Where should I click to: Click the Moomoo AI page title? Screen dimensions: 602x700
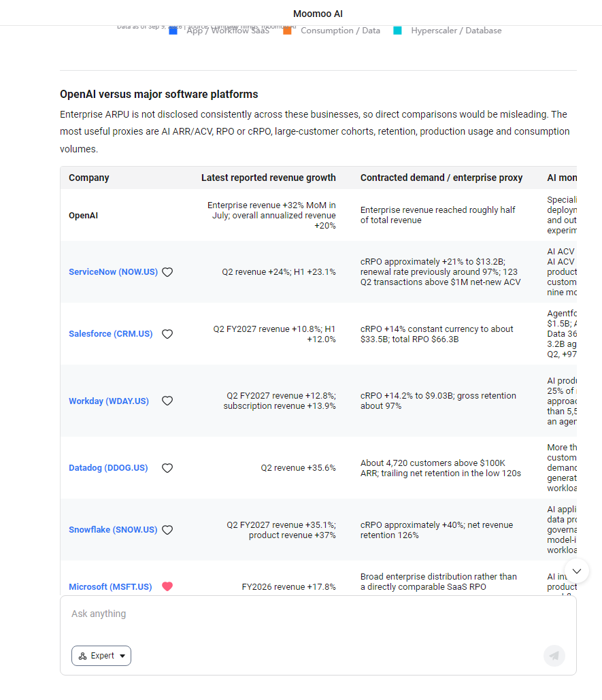[x=318, y=14]
